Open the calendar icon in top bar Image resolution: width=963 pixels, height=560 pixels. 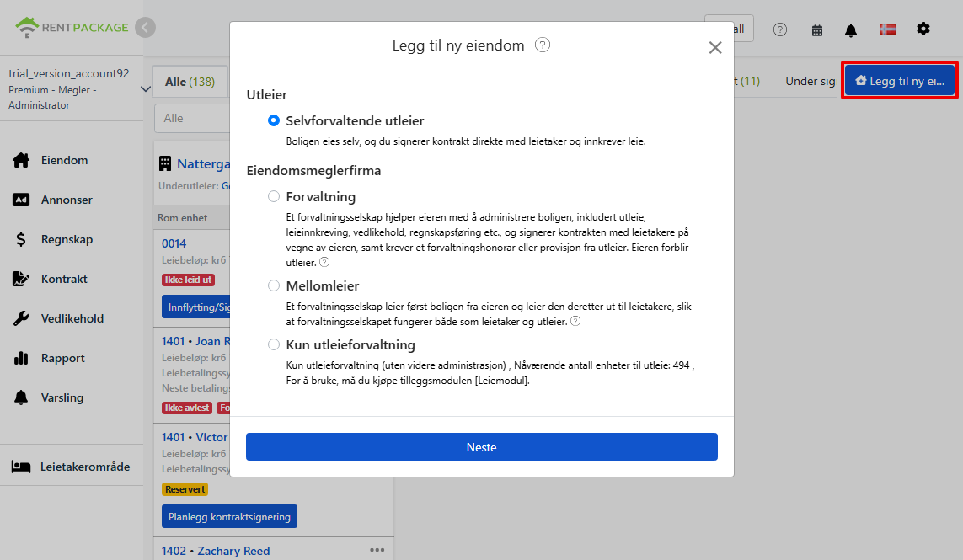817,30
